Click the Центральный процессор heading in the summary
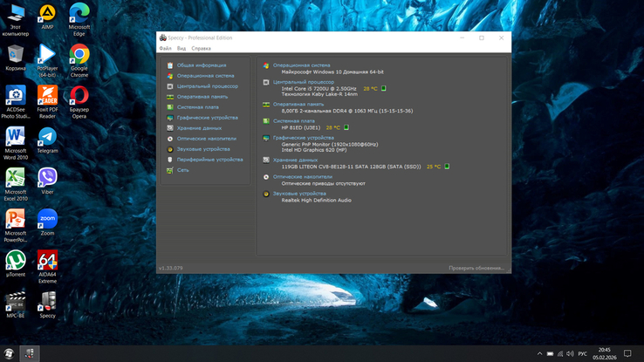The height and width of the screenshot is (362, 644). pos(304,82)
